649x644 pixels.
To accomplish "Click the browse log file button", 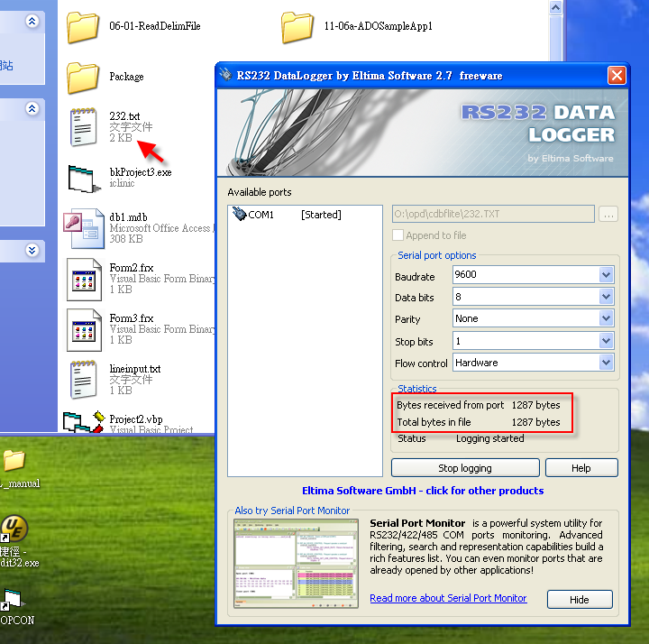I will pyautogui.click(x=608, y=215).
